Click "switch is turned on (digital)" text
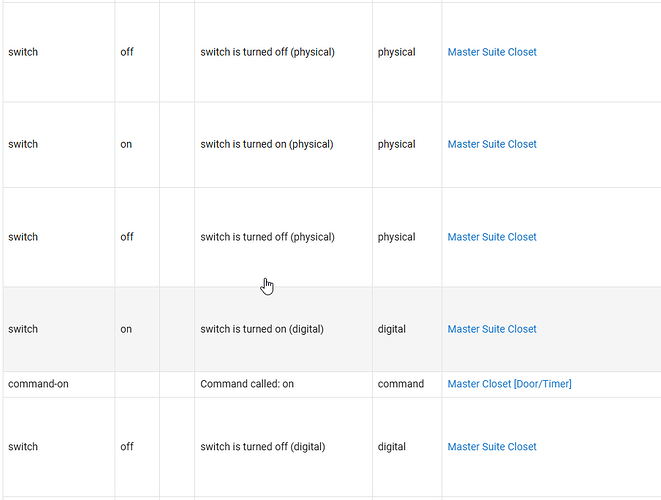This screenshot has width=661, height=500. click(x=262, y=329)
